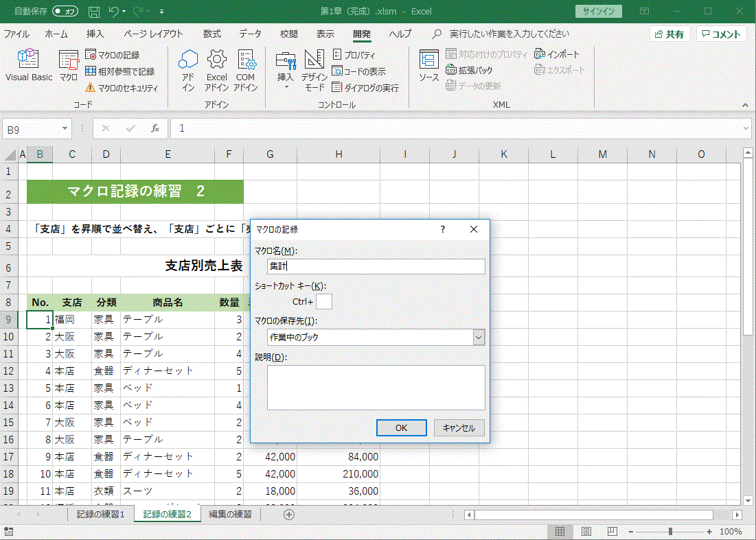Click the 説明 description text area
This screenshot has height=540, width=756.
376,388
